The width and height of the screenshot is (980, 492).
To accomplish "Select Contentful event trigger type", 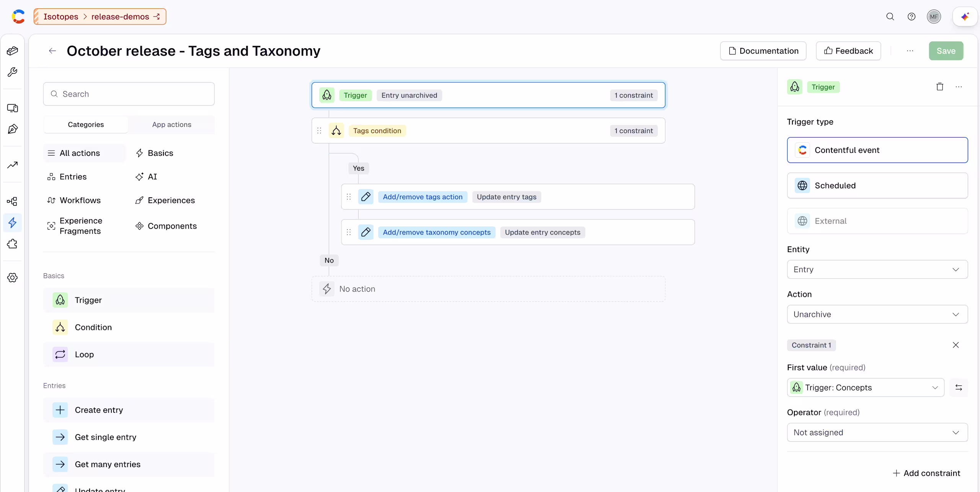I will tap(877, 150).
